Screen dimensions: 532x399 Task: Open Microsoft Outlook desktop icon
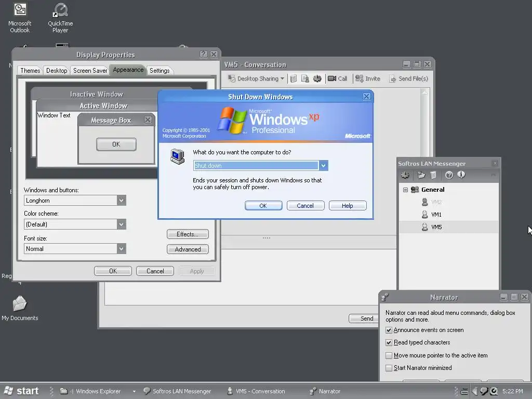click(x=20, y=18)
